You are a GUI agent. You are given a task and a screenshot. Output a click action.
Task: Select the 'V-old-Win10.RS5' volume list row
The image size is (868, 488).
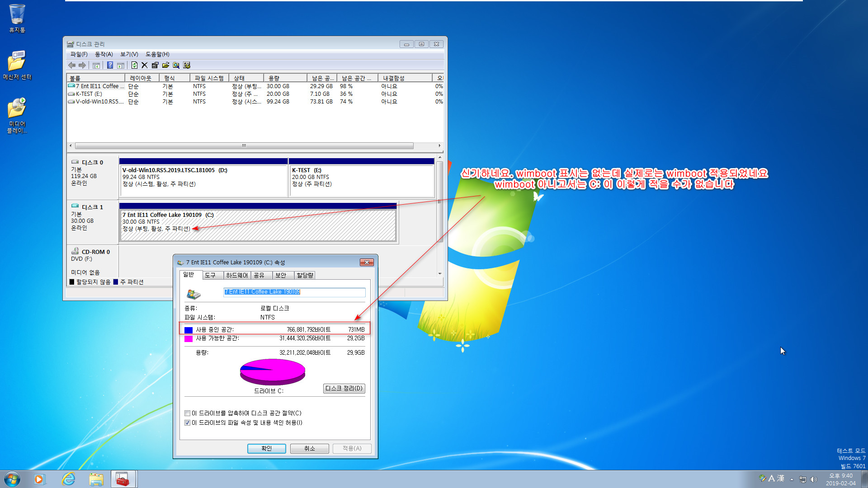(x=255, y=102)
